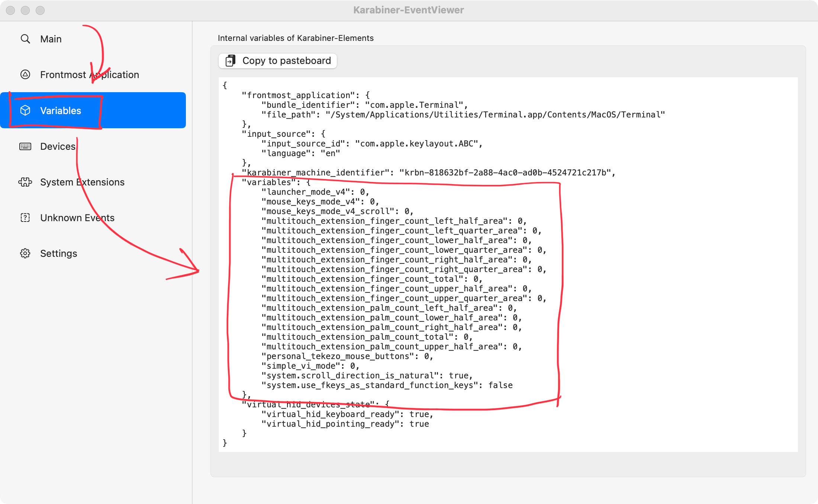This screenshot has width=818, height=504.
Task: Select the Variables sidebar item
Action: click(x=93, y=110)
